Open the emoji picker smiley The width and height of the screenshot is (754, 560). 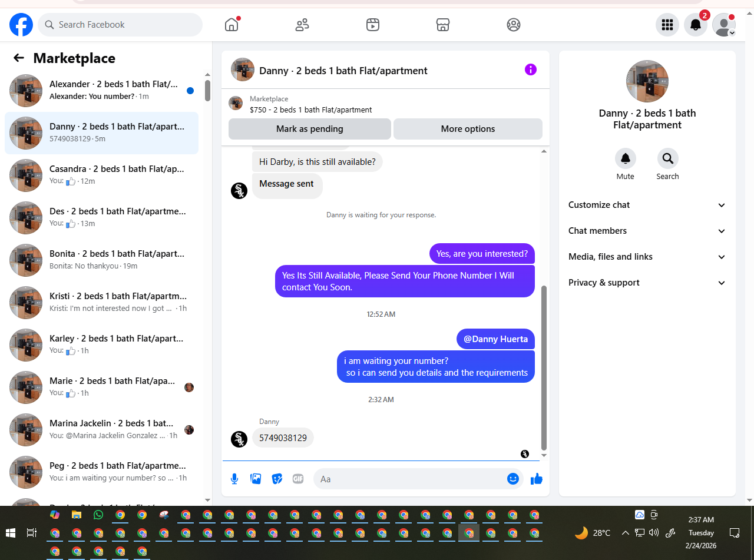coord(513,479)
